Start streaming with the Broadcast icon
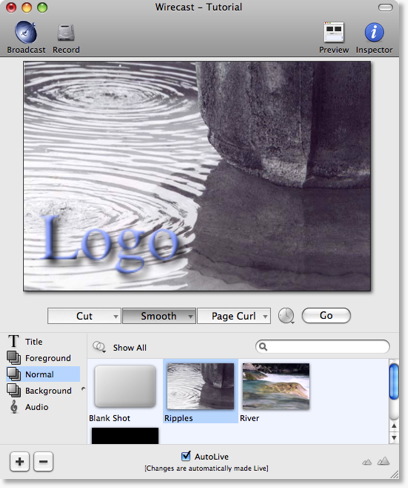 coord(26,32)
